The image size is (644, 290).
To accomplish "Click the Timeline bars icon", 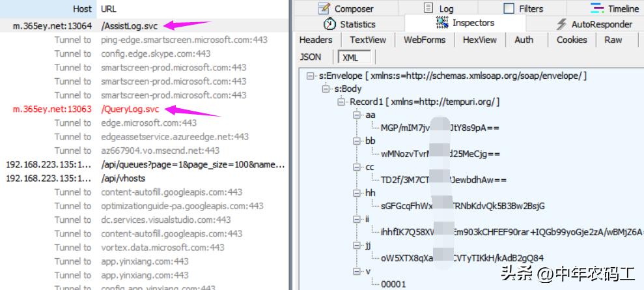I will (597, 8).
